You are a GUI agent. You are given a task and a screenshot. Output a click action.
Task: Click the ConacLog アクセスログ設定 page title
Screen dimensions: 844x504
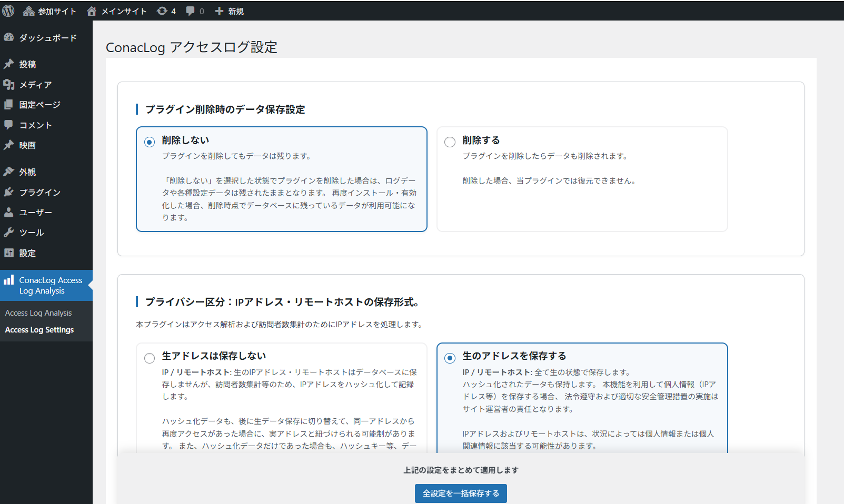click(x=192, y=47)
